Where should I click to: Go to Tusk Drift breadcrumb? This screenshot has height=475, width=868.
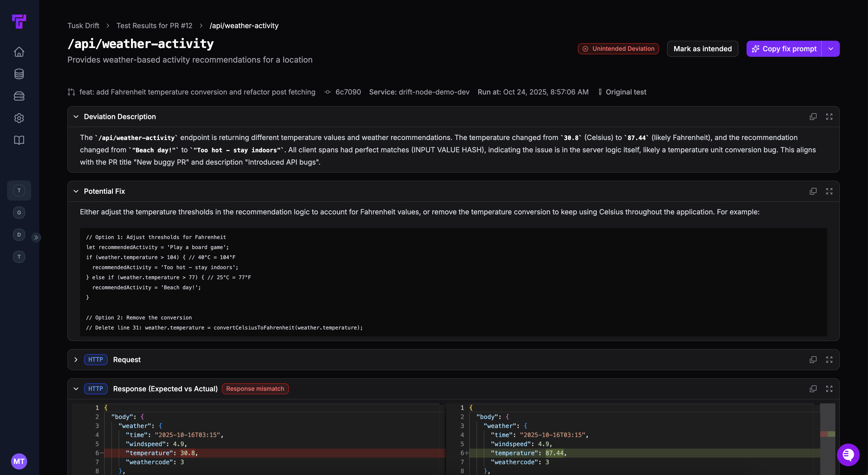coord(83,25)
